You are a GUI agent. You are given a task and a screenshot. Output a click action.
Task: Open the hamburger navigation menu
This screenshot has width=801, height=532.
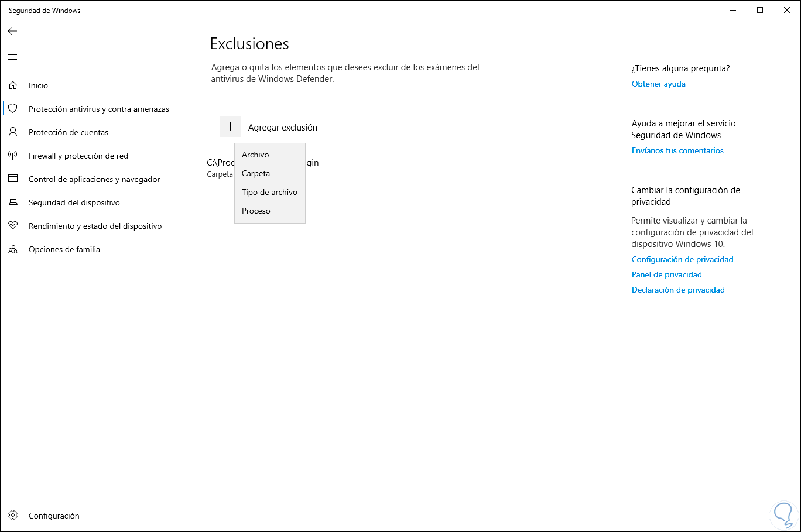click(x=12, y=57)
